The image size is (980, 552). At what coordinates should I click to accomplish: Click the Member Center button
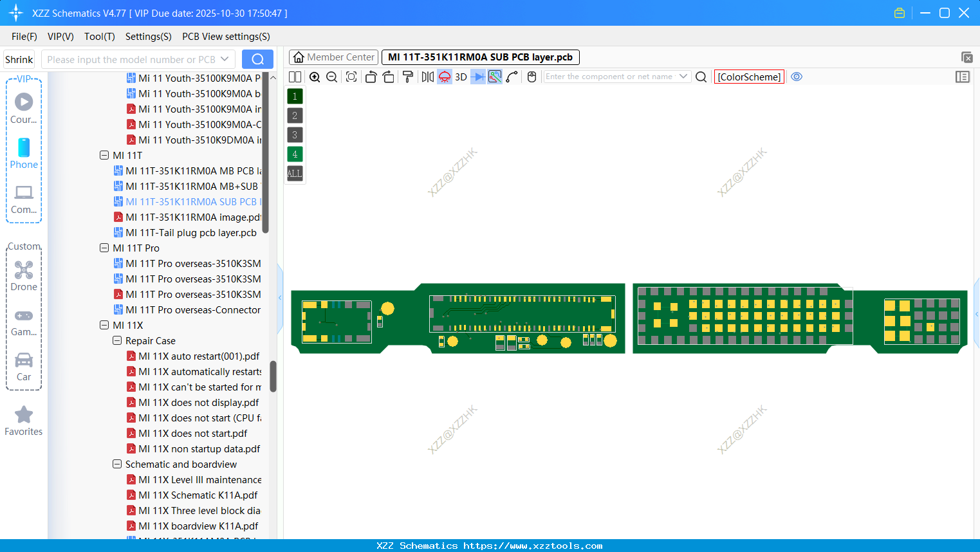[333, 57]
